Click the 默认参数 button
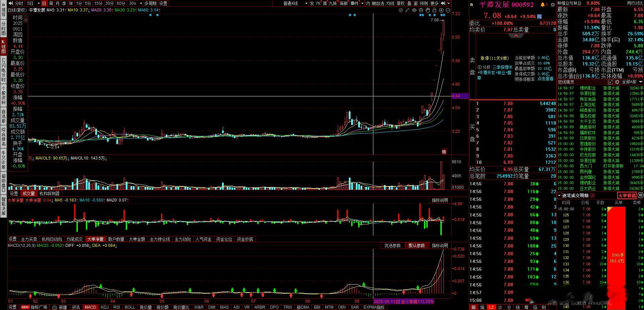644x310 pixels. pos(417,246)
